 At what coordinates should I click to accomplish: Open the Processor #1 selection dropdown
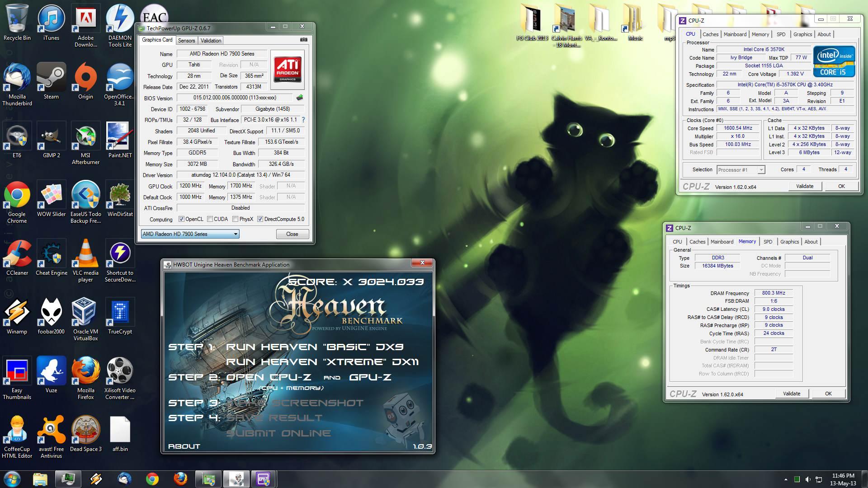pyautogui.click(x=741, y=170)
